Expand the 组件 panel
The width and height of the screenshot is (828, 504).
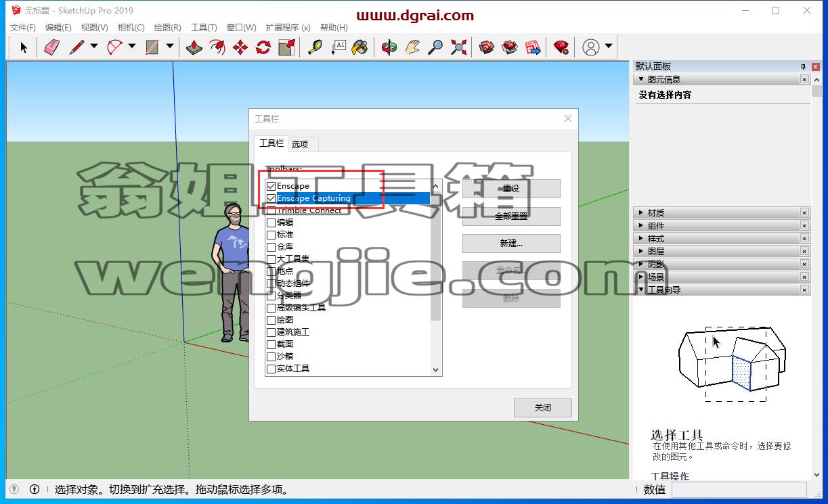(x=641, y=226)
